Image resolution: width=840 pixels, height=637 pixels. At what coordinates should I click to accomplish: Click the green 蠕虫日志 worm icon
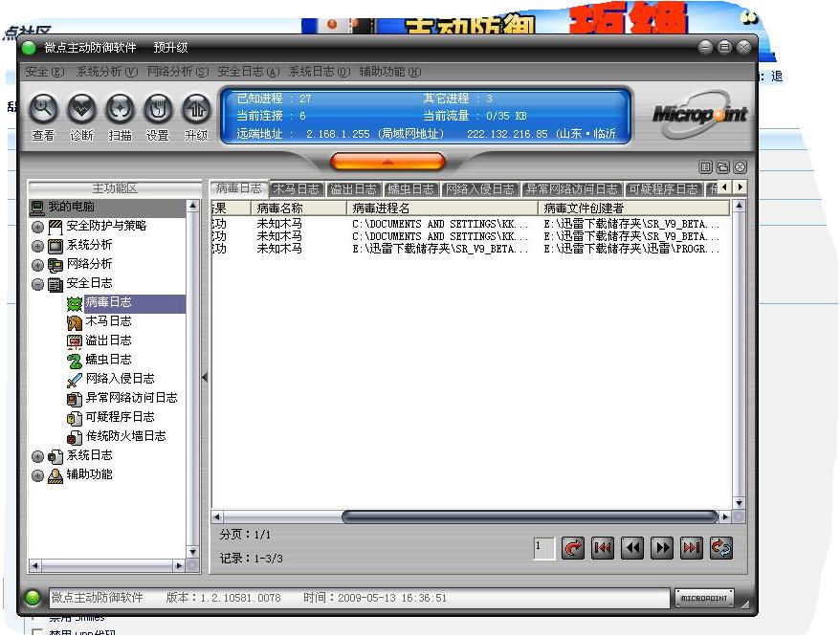coord(75,361)
